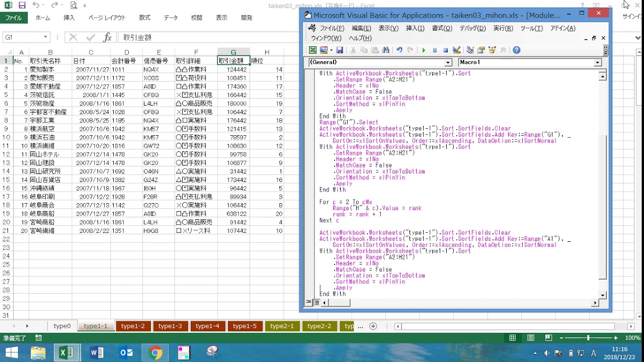
Task: Open VBA Help with the question mark icon
Action: 516,50
